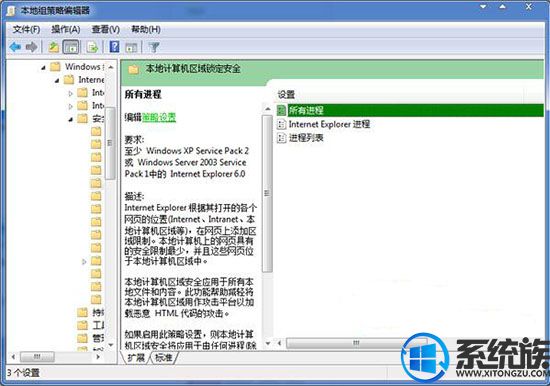The image size is (550, 386).
Task: Click the Forward arrow toolbar icon
Action: coord(32,47)
